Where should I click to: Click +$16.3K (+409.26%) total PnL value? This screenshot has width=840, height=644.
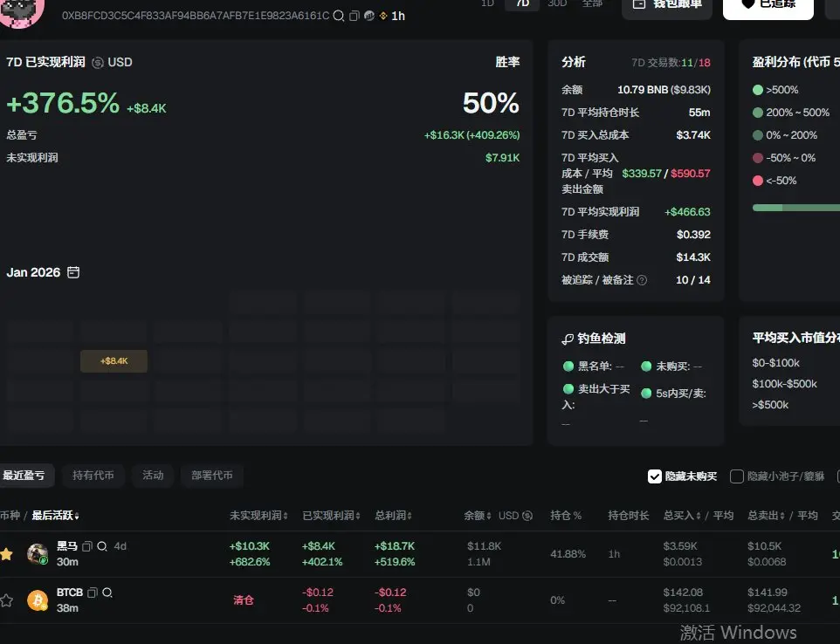[x=472, y=135]
